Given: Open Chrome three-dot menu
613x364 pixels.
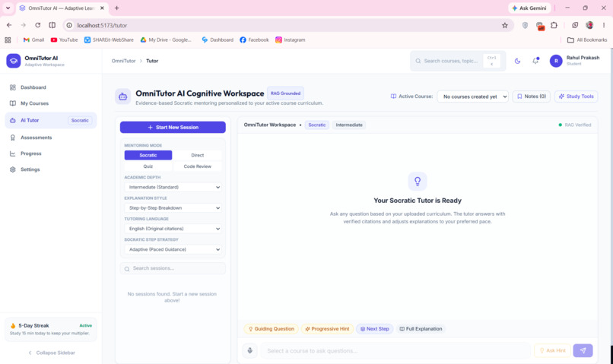Looking at the screenshot, I should coord(604,25).
